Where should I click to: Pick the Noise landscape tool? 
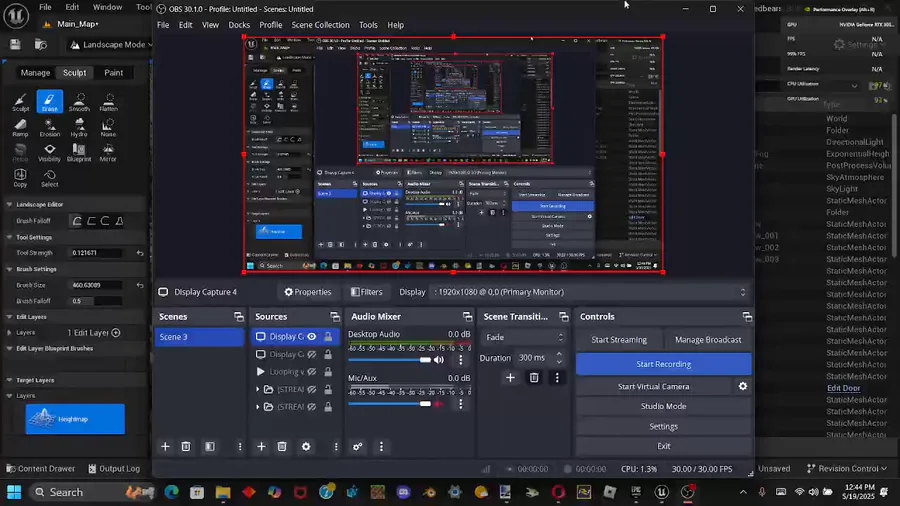pos(108,127)
